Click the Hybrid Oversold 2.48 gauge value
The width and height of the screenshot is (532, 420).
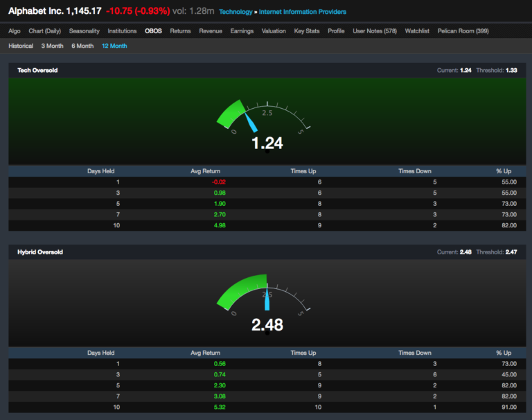pyautogui.click(x=267, y=324)
